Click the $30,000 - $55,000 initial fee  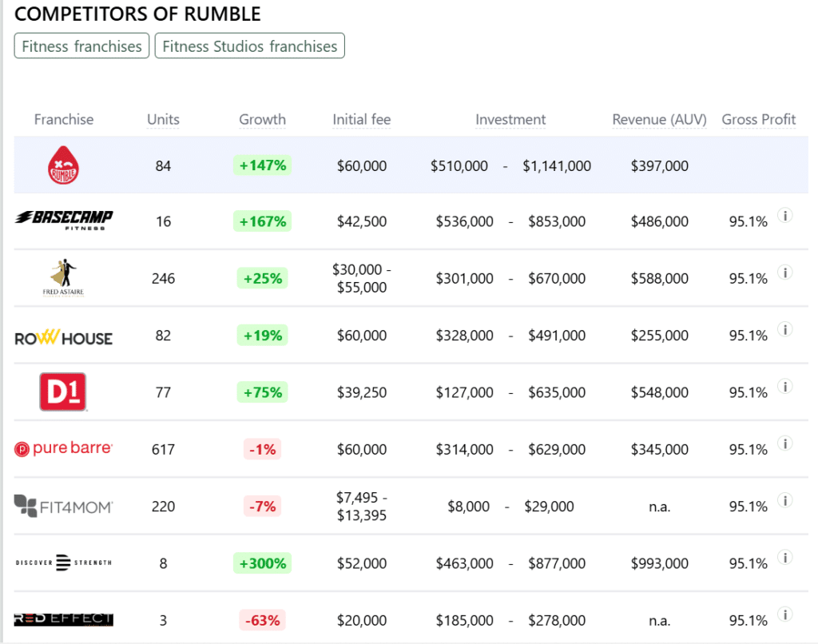click(362, 278)
